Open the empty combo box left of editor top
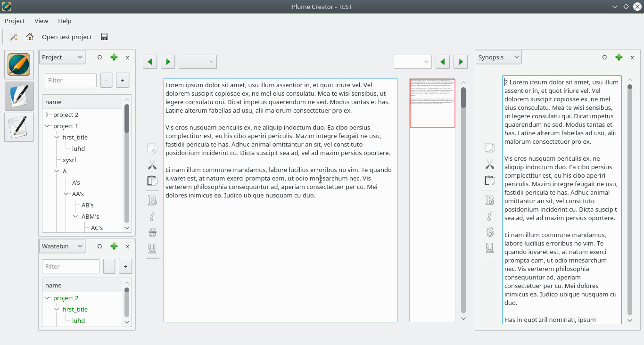This screenshot has height=345, width=644. pos(198,62)
